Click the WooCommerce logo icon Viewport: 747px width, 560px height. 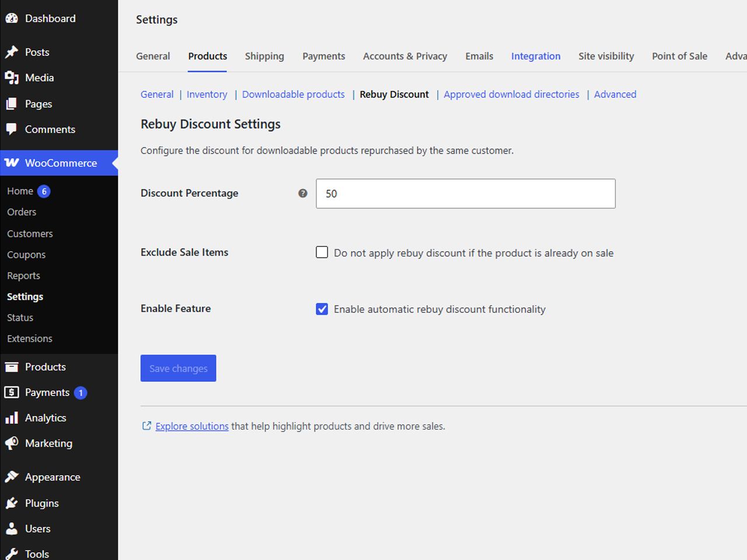(12, 163)
